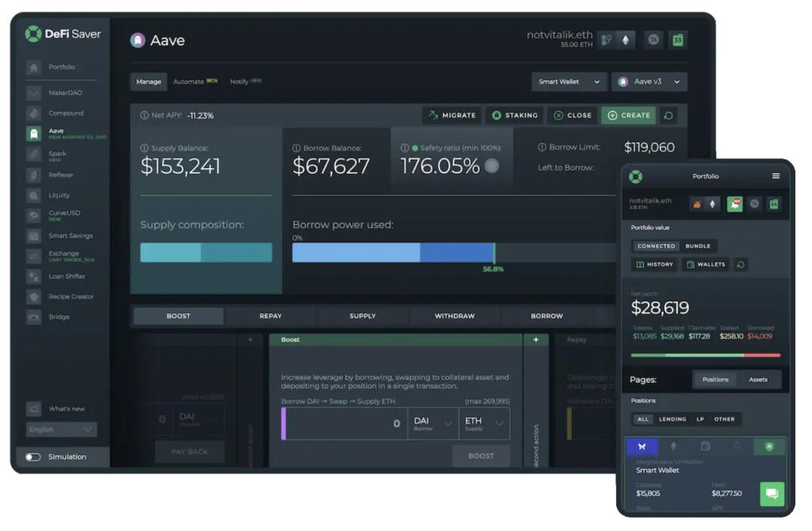
Task: Open History in the mobile Portfolio
Action: (654, 265)
